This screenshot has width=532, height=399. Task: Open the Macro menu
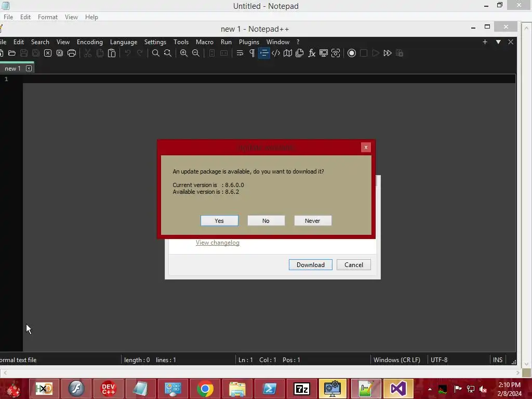[x=205, y=42]
